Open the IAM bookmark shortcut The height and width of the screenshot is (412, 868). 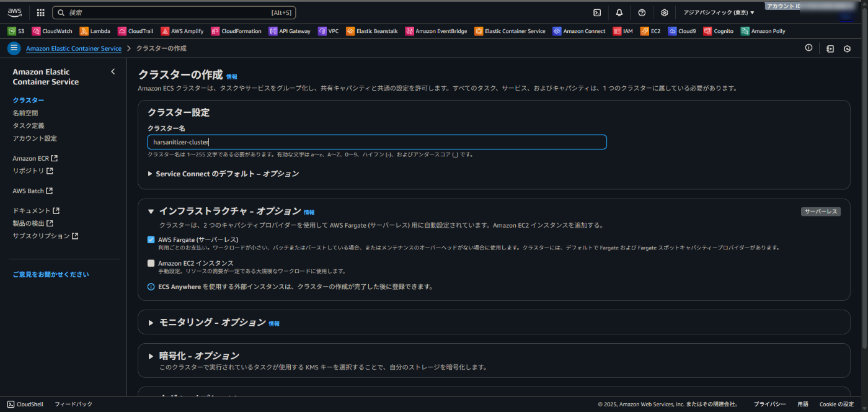click(x=623, y=31)
